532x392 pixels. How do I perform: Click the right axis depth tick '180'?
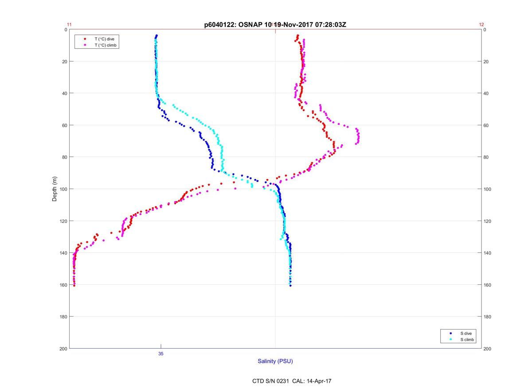click(x=487, y=317)
